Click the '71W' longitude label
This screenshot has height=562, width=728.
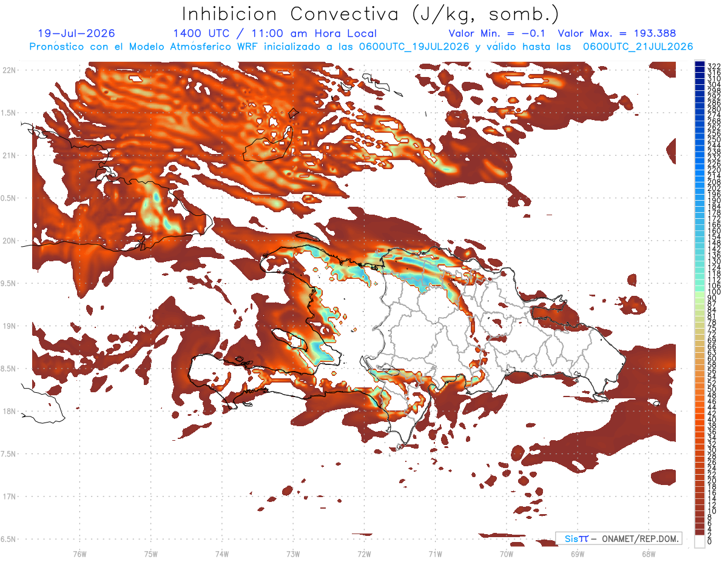[435, 553]
